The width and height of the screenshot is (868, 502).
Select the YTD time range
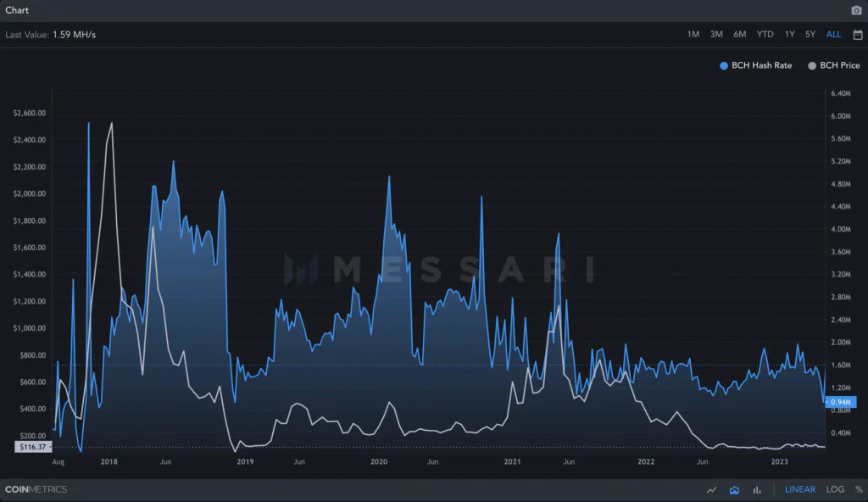(x=765, y=35)
